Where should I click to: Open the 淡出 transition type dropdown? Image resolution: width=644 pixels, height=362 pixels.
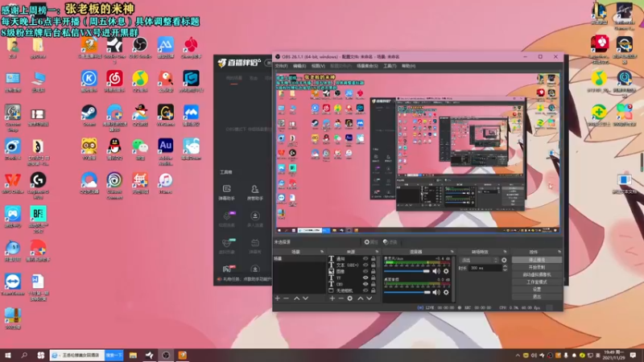click(x=479, y=260)
